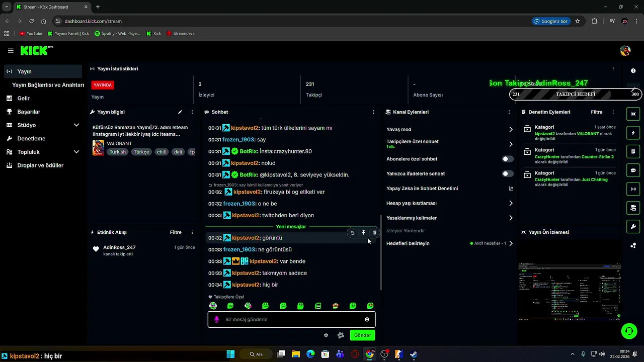The height and width of the screenshot is (362, 644).
Task: Pin the hovered görüntü message
Action: [x=363, y=233]
